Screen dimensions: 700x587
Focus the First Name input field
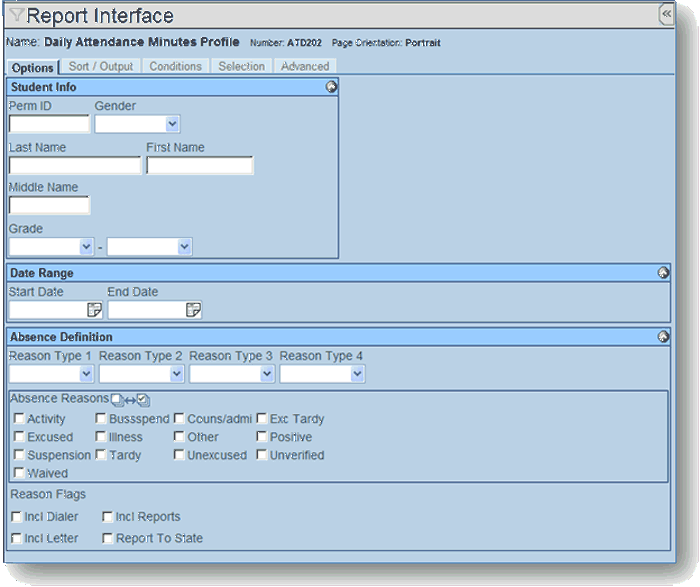coord(200,166)
